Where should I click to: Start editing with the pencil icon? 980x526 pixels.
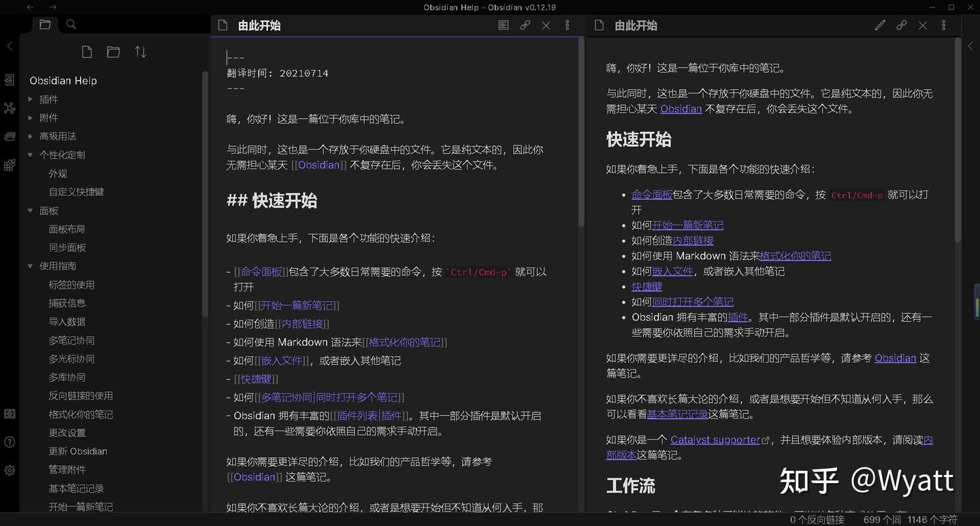click(879, 25)
